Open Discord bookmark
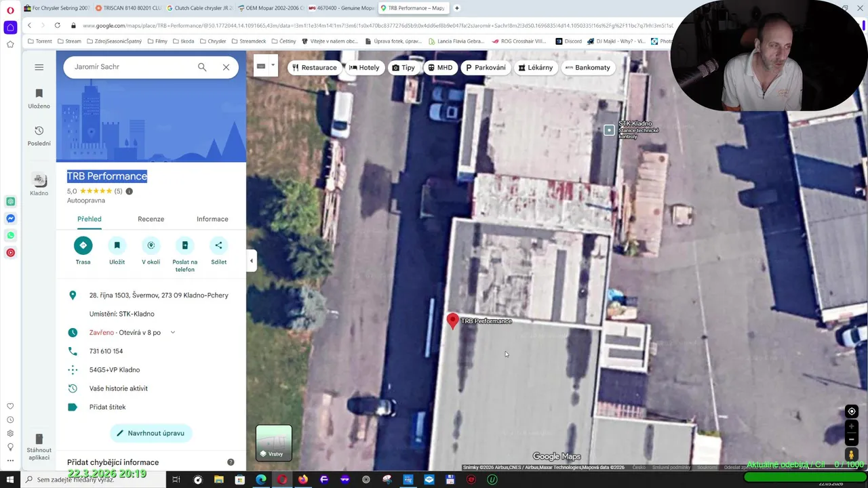The height and width of the screenshot is (488, 868). tap(568, 41)
